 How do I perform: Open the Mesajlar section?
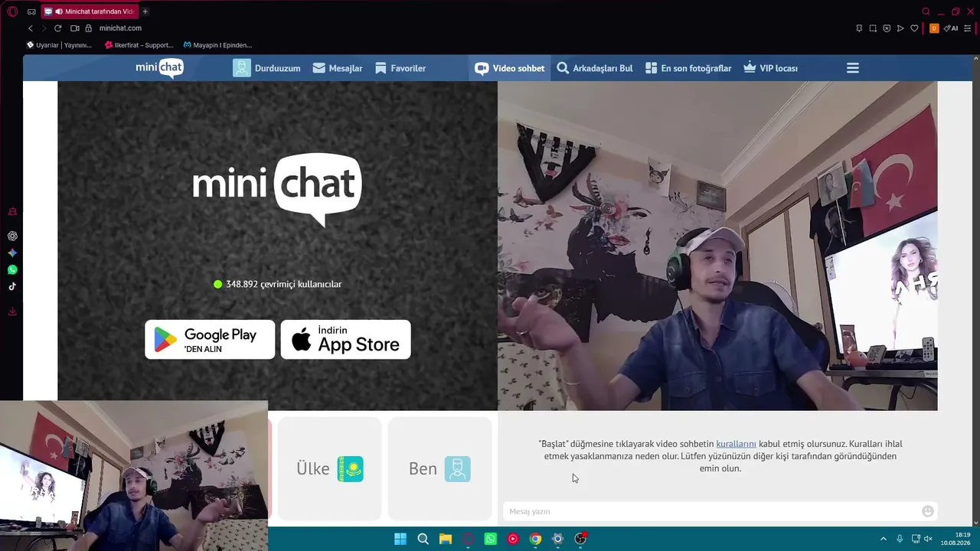[338, 68]
